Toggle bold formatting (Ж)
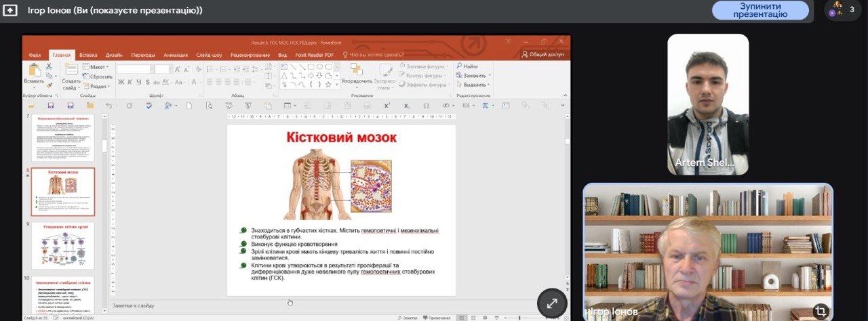 [x=121, y=82]
